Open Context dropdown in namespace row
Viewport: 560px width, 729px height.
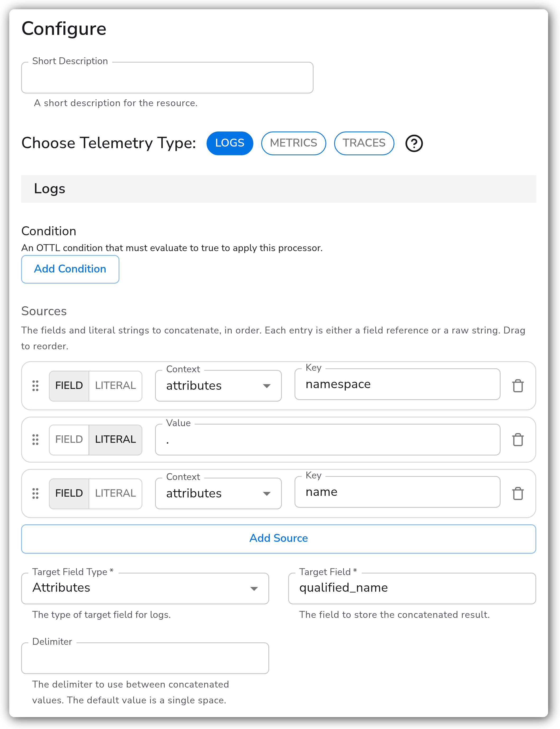(218, 386)
